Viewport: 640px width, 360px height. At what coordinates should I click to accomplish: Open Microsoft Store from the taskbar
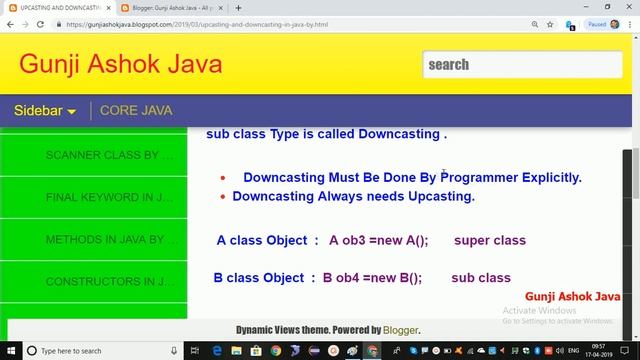256,351
